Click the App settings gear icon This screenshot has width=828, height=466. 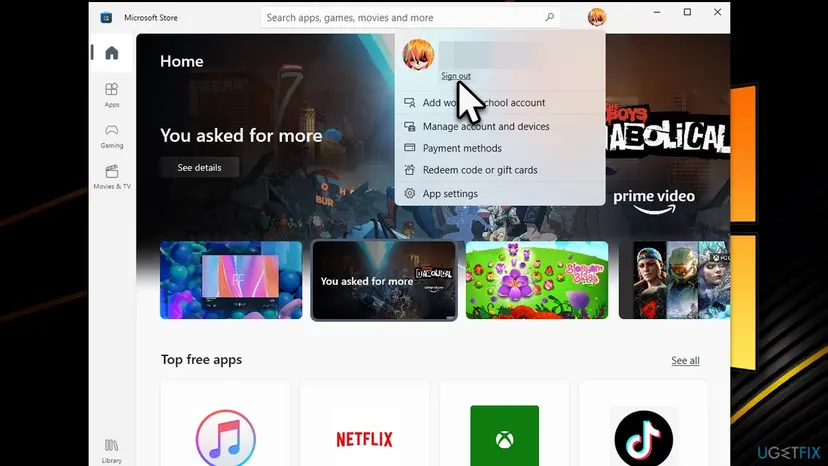(x=409, y=193)
